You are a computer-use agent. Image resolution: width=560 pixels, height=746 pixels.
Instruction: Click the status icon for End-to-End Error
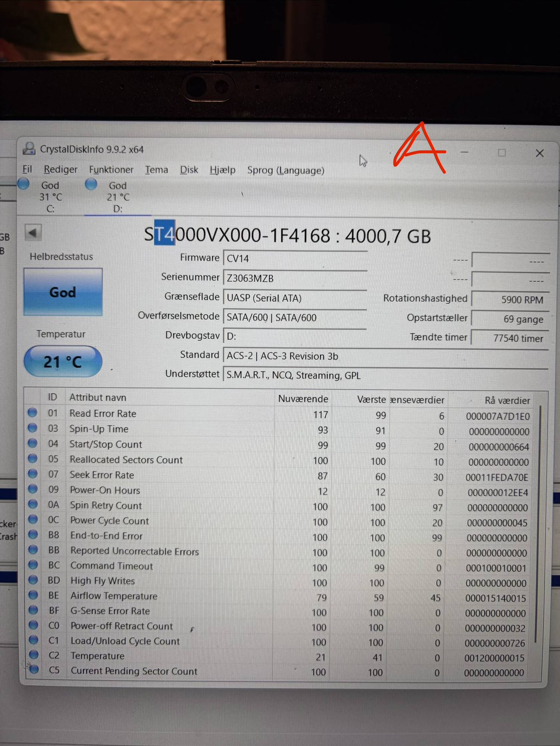pos(33,535)
